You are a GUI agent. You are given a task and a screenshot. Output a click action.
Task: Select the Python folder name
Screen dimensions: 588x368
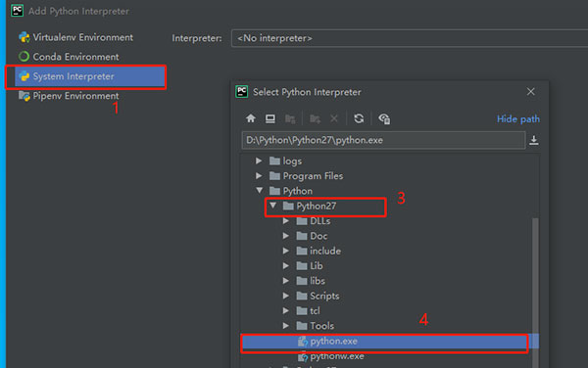pyautogui.click(x=298, y=191)
